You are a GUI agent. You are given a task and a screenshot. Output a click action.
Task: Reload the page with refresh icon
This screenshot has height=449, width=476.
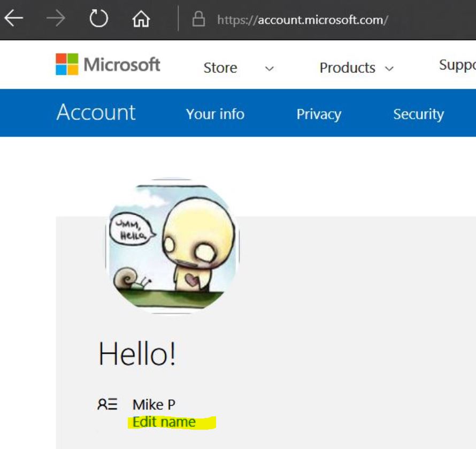point(98,18)
